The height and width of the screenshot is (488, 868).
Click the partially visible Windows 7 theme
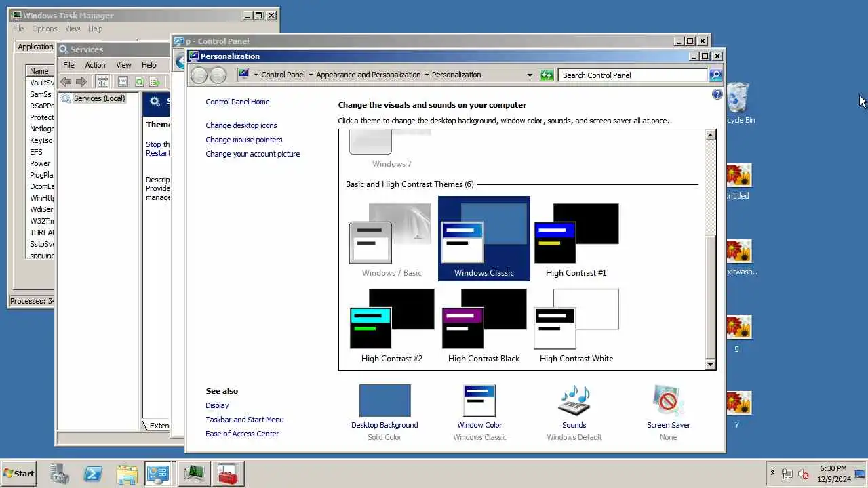pos(391,149)
